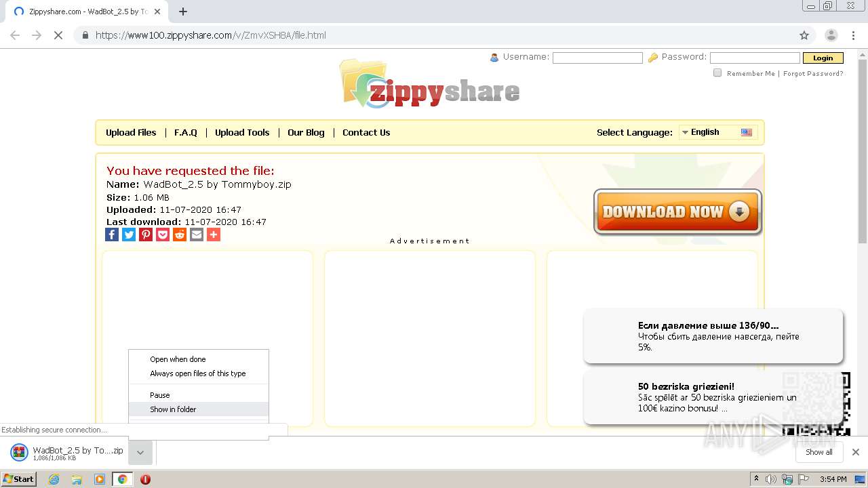The image size is (868, 488).
Task: Open more sharing options plus icon
Action: coord(214,235)
